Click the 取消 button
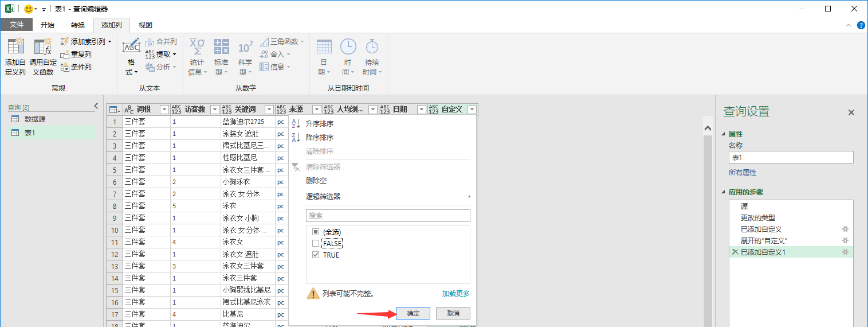Viewport: 868px width, 327px height. pyautogui.click(x=453, y=313)
